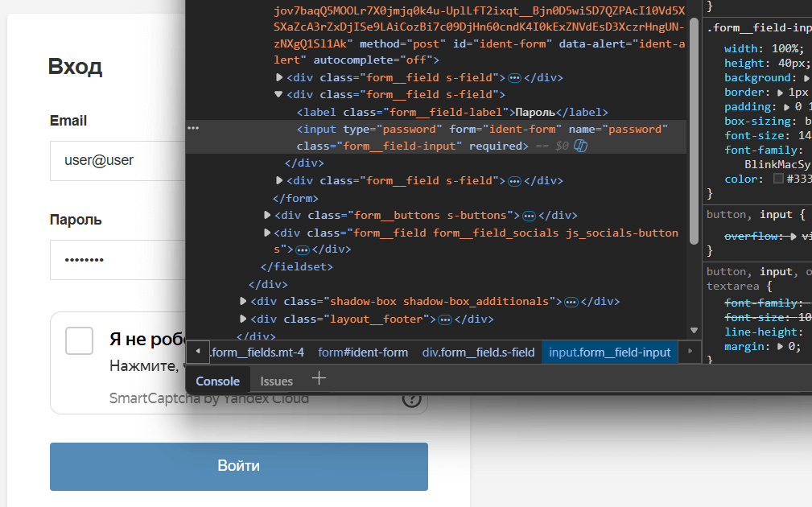Click the ellipsis badge in the js_socials-buttons div
The height and width of the screenshot is (507, 812).
click(x=303, y=249)
